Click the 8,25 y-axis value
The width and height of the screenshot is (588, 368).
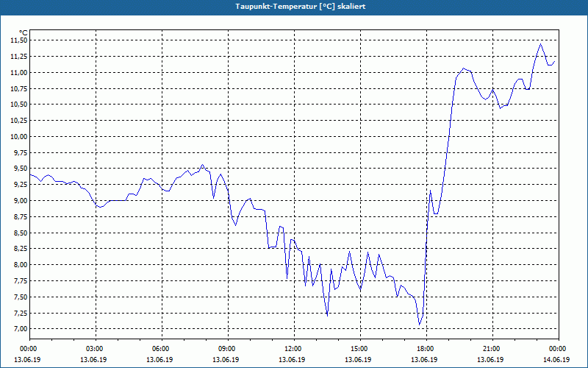click(20, 249)
